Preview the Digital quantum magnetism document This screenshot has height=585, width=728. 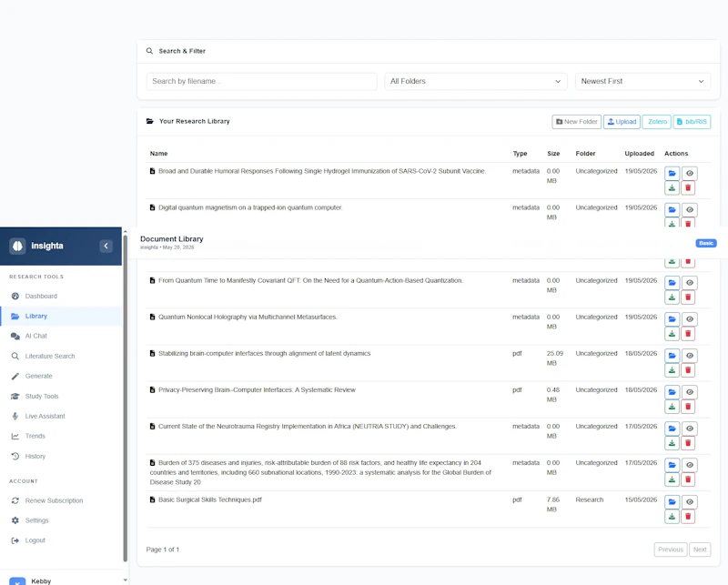[690, 210]
